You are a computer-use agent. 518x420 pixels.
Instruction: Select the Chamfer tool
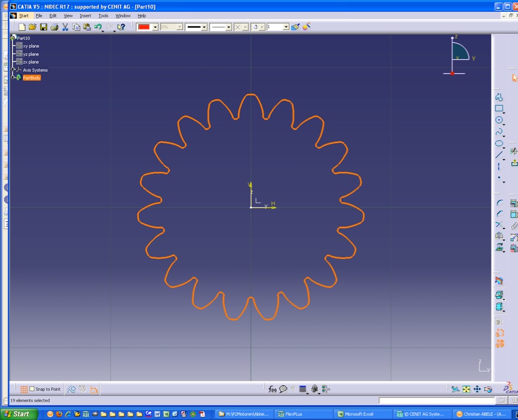tap(500, 214)
